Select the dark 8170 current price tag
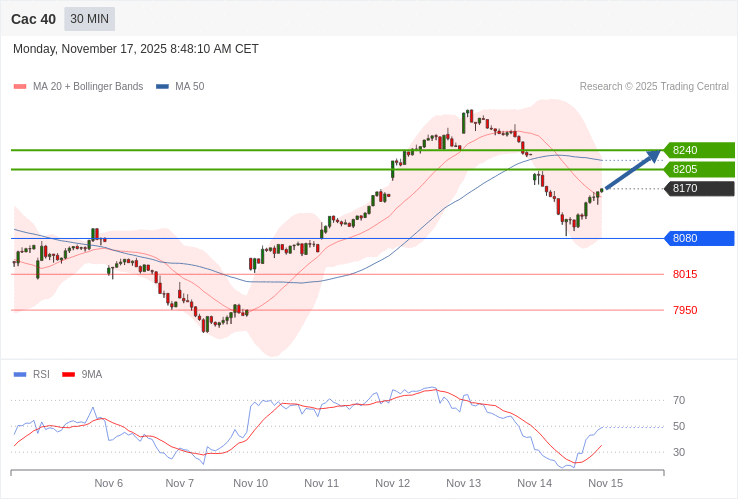 click(698, 188)
